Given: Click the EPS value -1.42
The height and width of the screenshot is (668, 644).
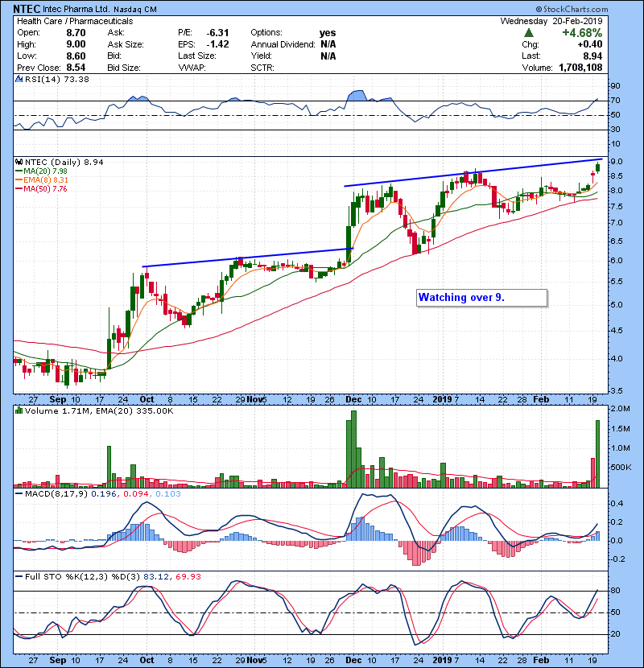Looking at the screenshot, I should click(x=217, y=44).
